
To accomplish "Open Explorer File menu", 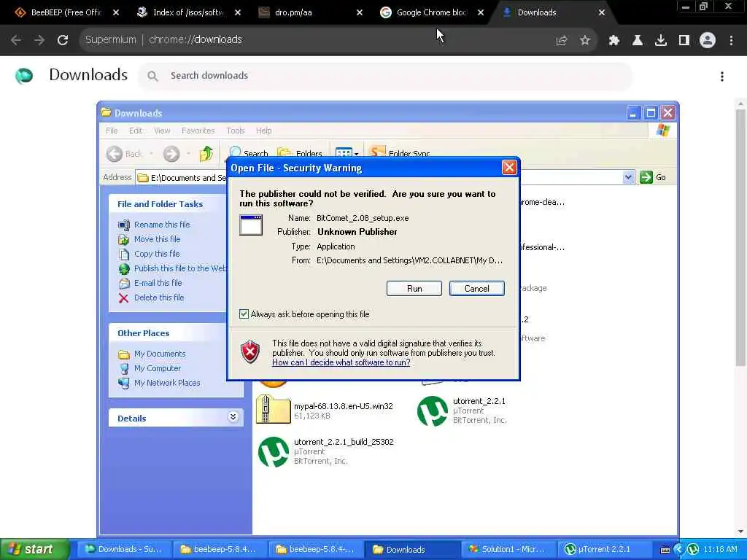I will (x=112, y=131).
